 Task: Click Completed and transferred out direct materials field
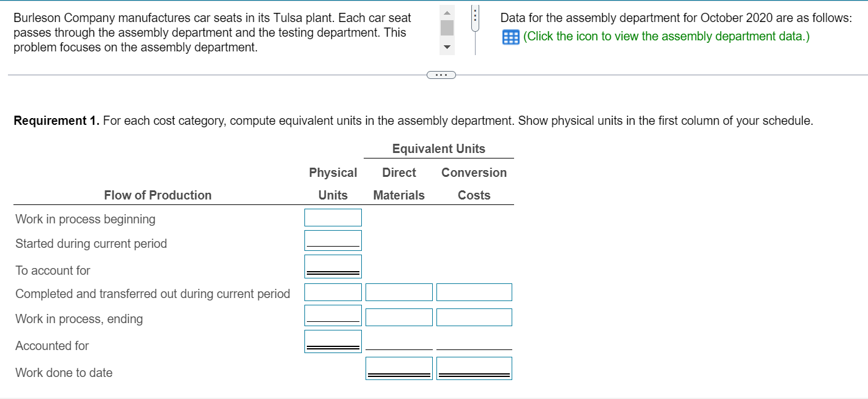(x=399, y=293)
